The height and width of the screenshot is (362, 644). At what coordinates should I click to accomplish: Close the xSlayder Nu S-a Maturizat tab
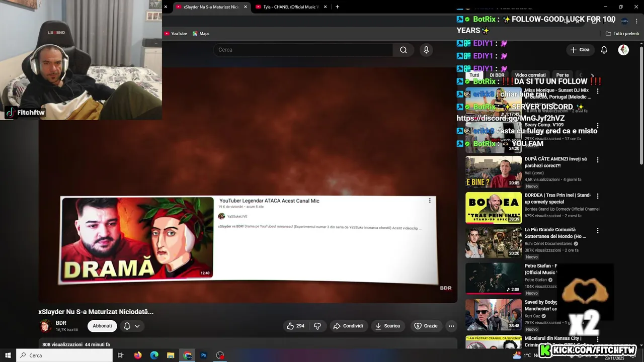pos(246,7)
